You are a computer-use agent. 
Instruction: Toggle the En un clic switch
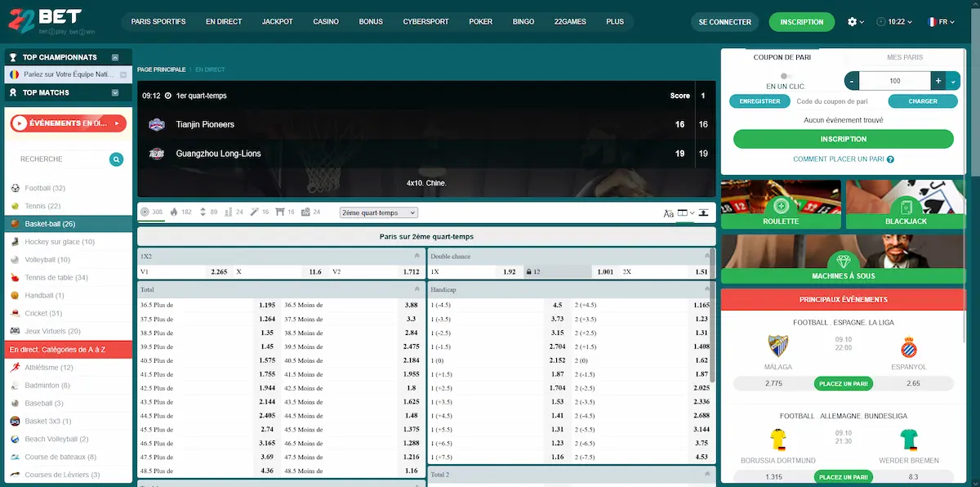[786, 76]
